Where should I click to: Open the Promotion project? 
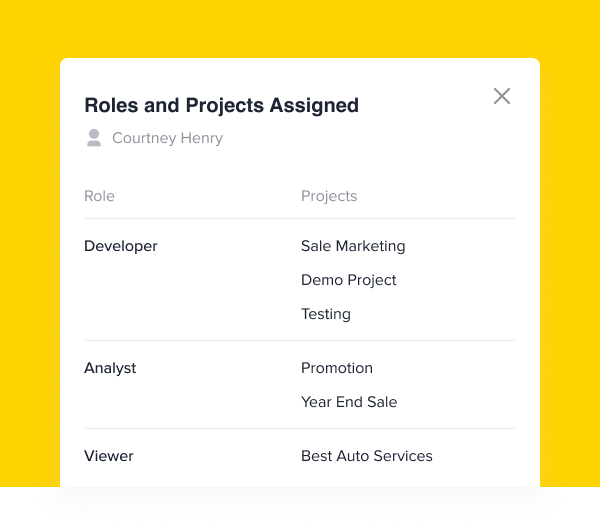(x=337, y=368)
